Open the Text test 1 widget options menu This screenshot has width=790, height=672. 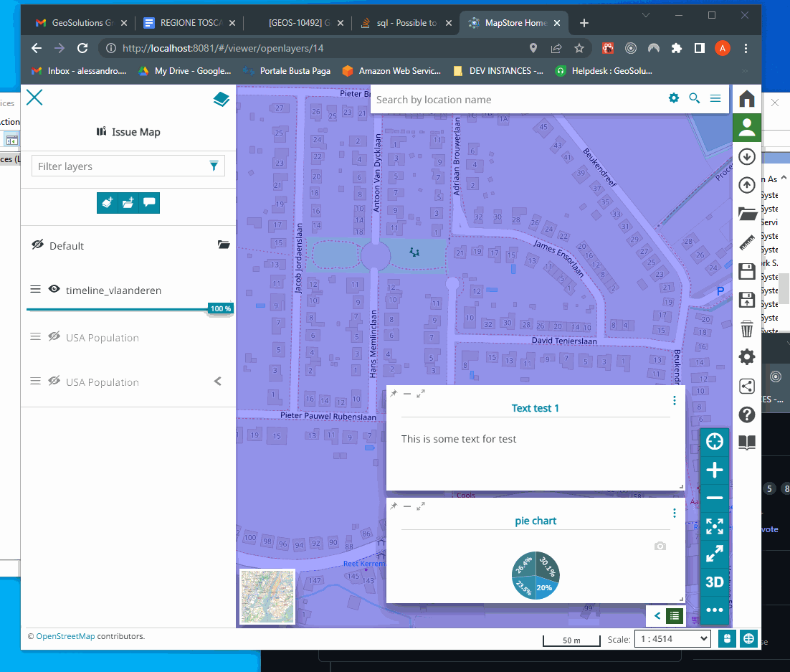(x=674, y=400)
